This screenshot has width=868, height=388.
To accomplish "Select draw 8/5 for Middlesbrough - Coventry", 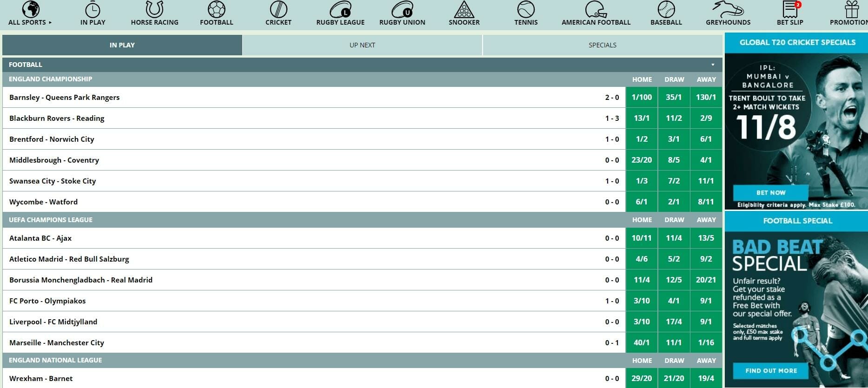I will (674, 160).
